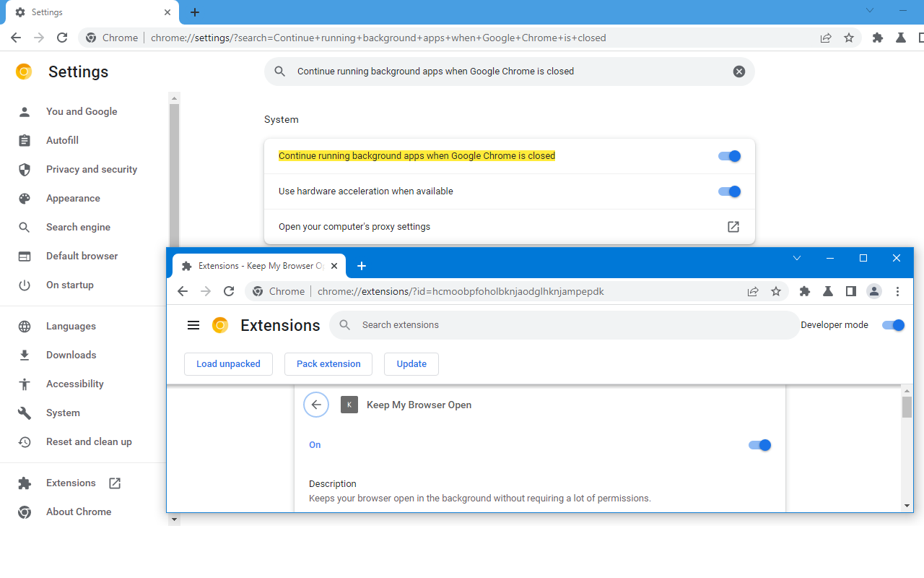Click the Extensions puzzle piece toolbar icon
The width and height of the screenshot is (924, 578).
tap(876, 38)
